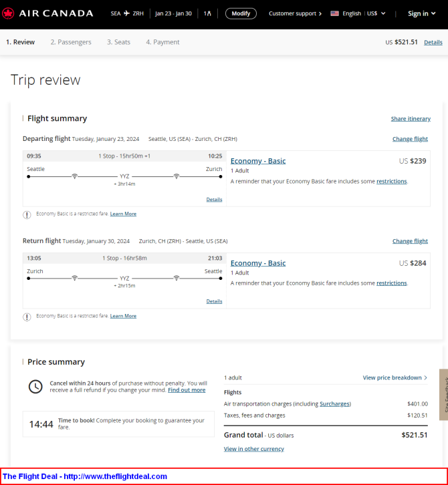The image size is (448, 485).
Task: Open the Site Feedback side tab
Action: pos(444,394)
